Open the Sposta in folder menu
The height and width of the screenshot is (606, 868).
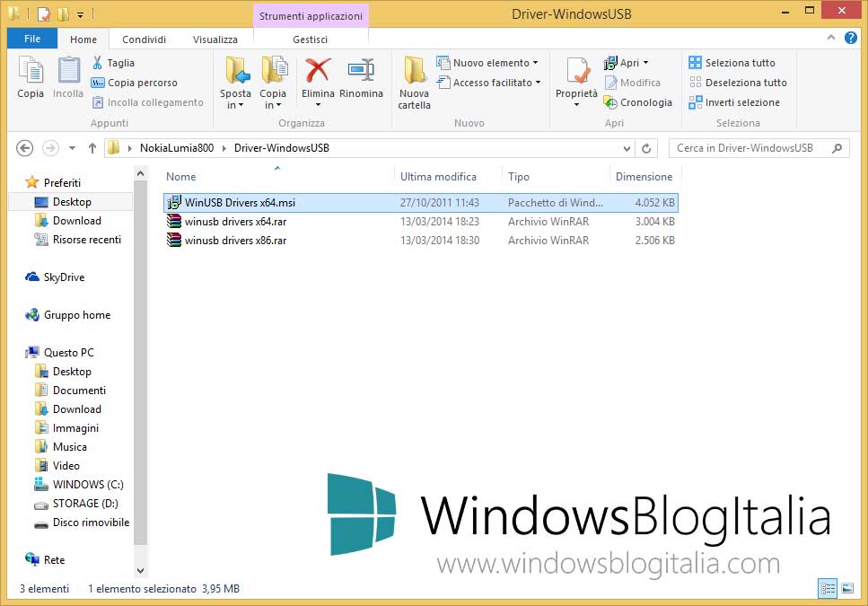pyautogui.click(x=235, y=83)
